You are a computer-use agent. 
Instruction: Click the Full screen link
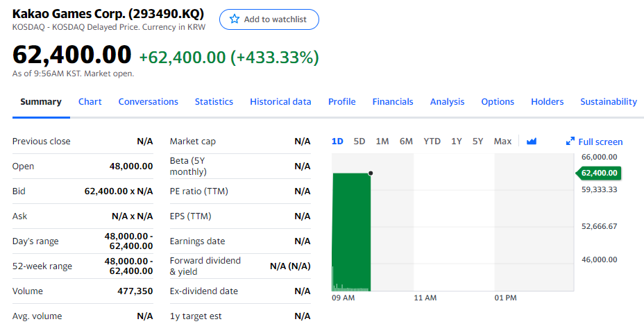(x=600, y=142)
